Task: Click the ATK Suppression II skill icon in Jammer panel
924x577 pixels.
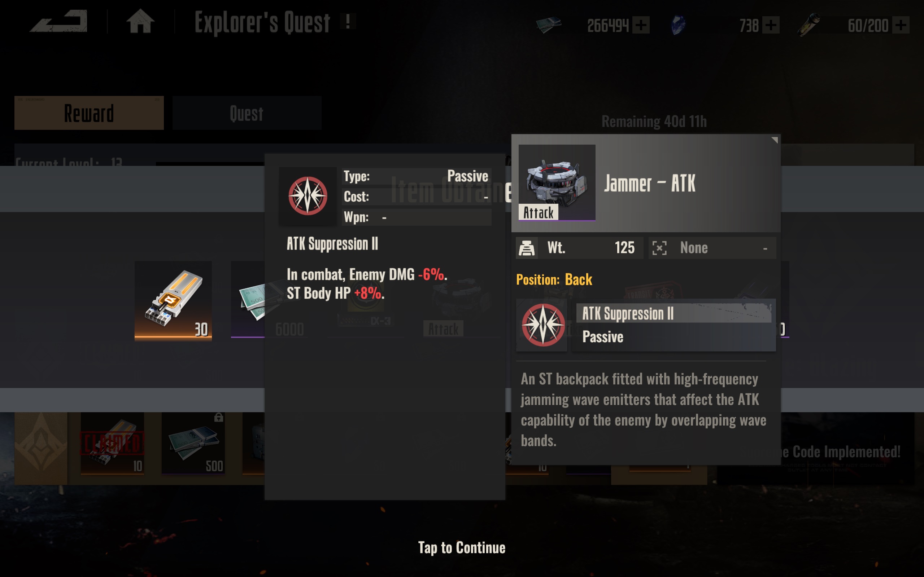Action: coord(542,325)
